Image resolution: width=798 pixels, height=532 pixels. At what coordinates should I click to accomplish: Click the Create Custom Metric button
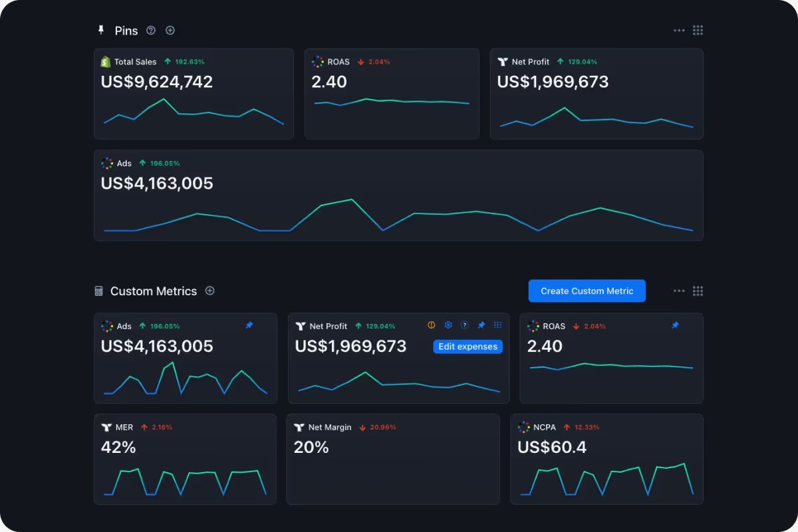587,291
